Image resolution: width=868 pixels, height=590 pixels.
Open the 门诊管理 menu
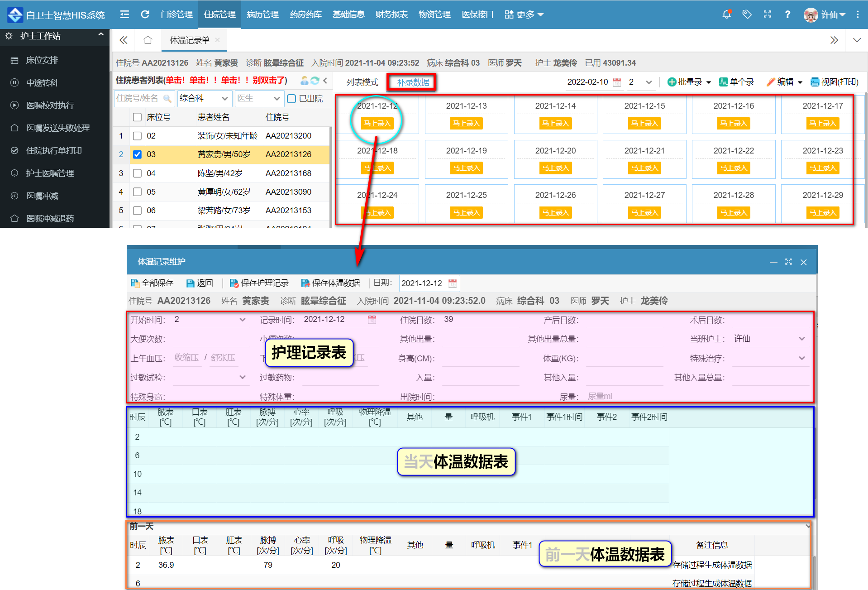(176, 14)
